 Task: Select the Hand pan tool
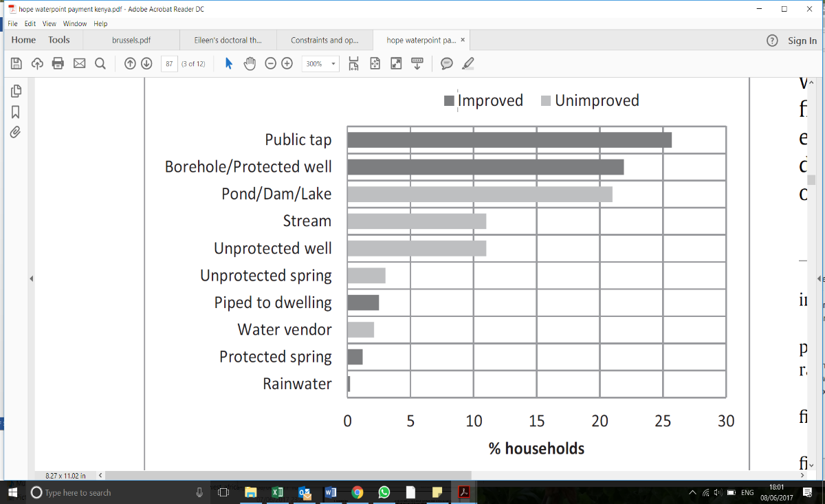click(x=250, y=63)
